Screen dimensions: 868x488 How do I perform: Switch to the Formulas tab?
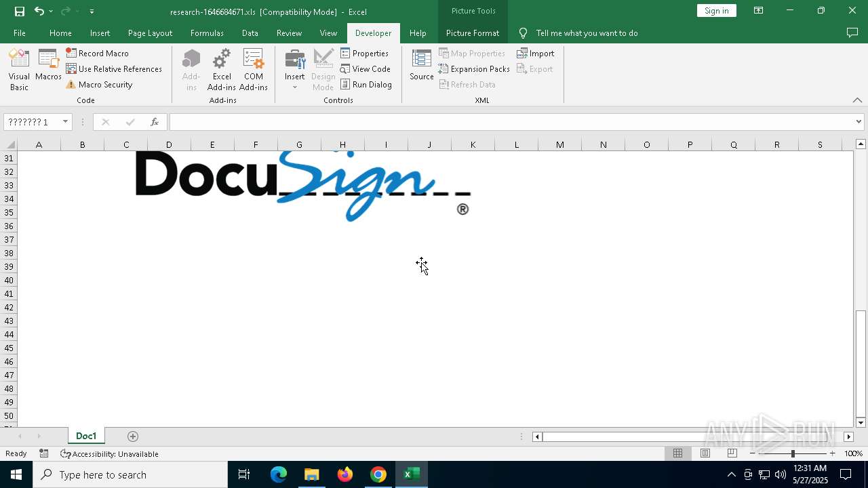[x=207, y=33]
